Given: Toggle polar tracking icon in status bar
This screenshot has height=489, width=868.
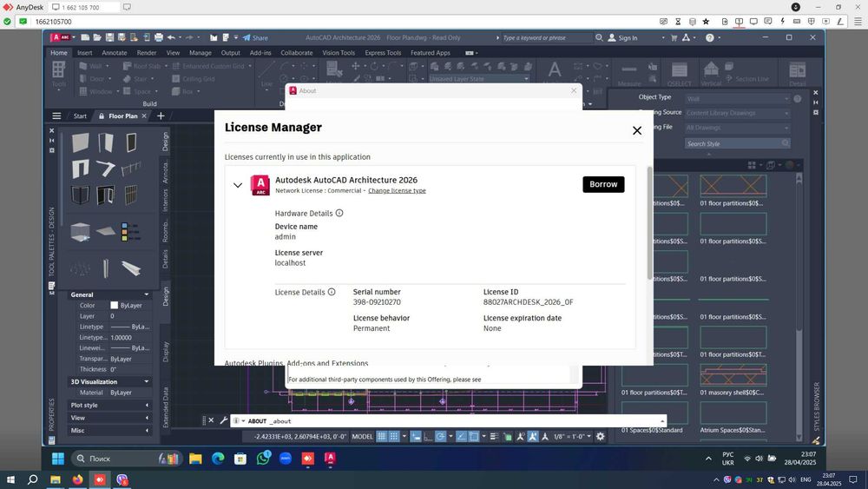Looking at the screenshot, I should [441, 436].
